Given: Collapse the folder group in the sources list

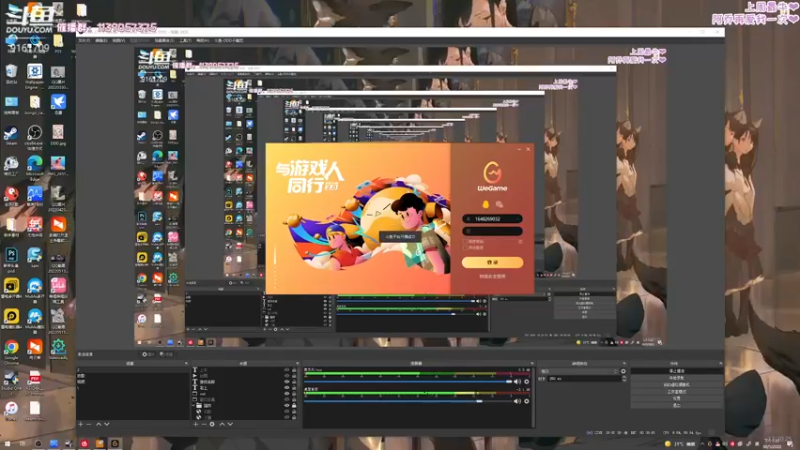Looking at the screenshot, I should [194, 406].
